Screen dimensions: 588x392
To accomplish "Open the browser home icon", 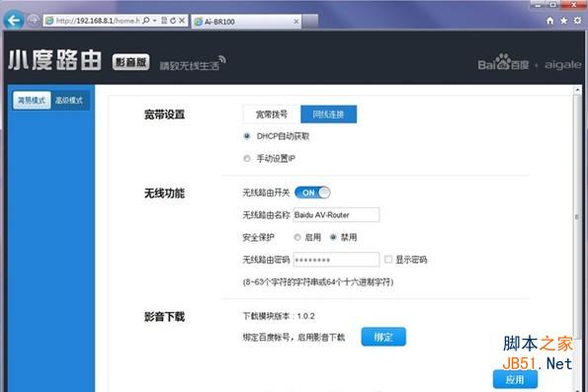I will pyautogui.click(x=549, y=21).
